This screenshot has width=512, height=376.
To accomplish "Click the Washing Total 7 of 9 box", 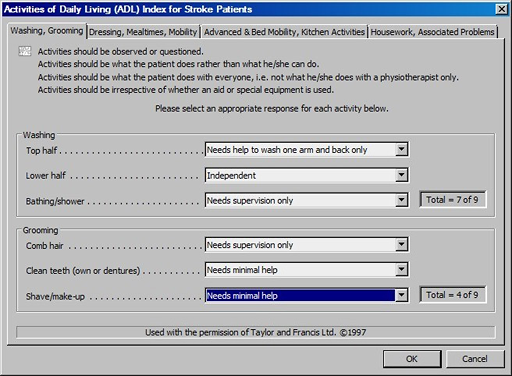I will [x=452, y=200].
